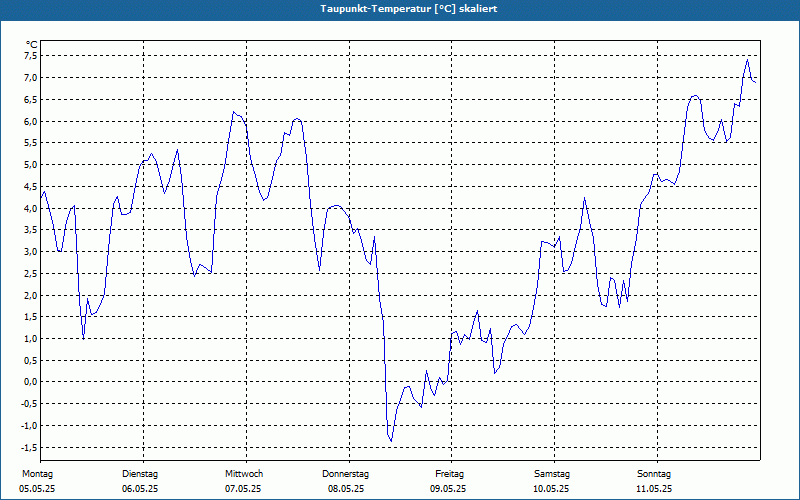Click the 3,5 y-axis value

(31, 230)
